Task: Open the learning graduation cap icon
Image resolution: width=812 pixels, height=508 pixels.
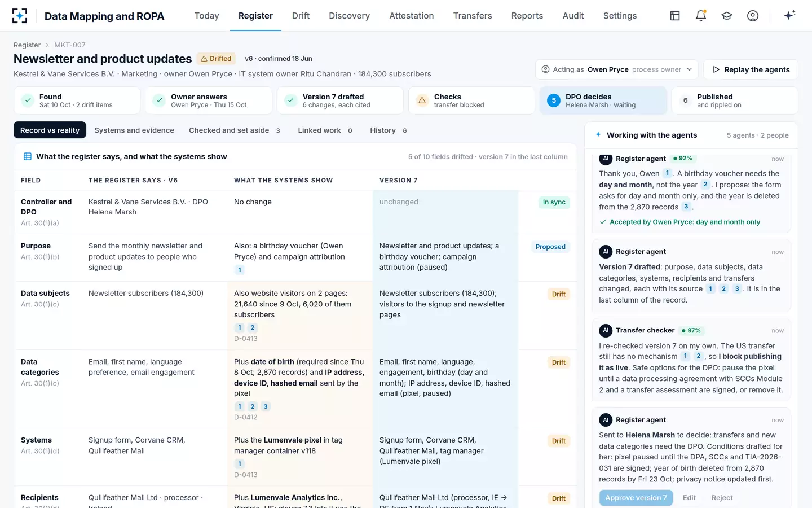Action: 727,16
